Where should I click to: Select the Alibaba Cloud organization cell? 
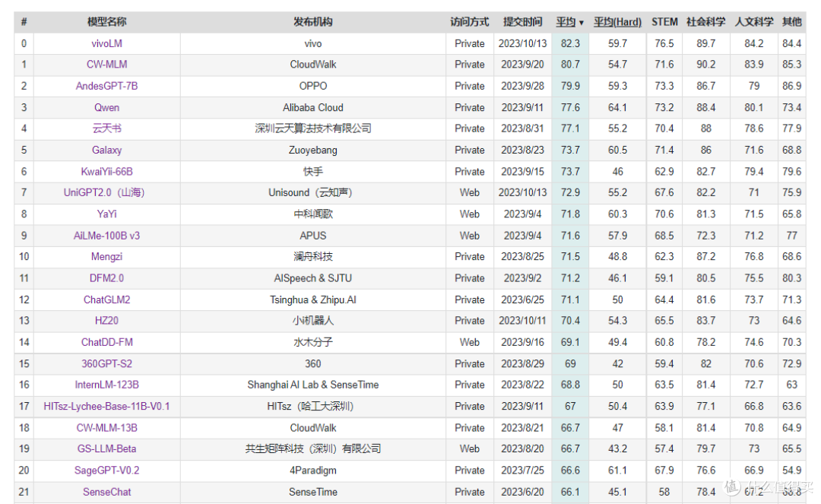[312, 107]
